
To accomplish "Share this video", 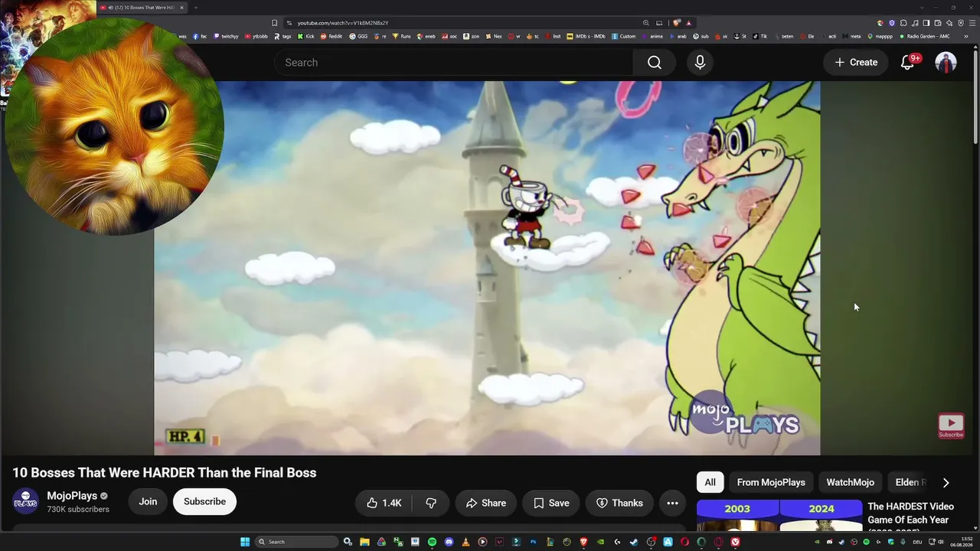I will 486,503.
